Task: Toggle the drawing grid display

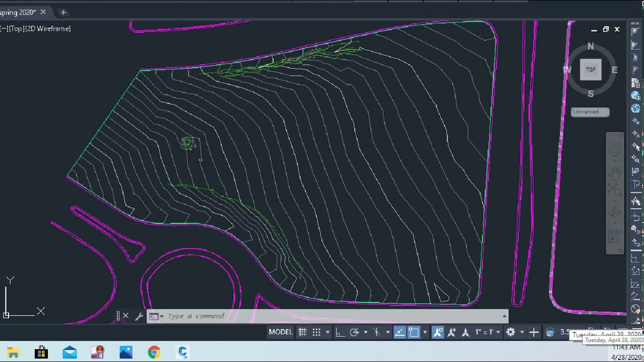Action: point(302,332)
